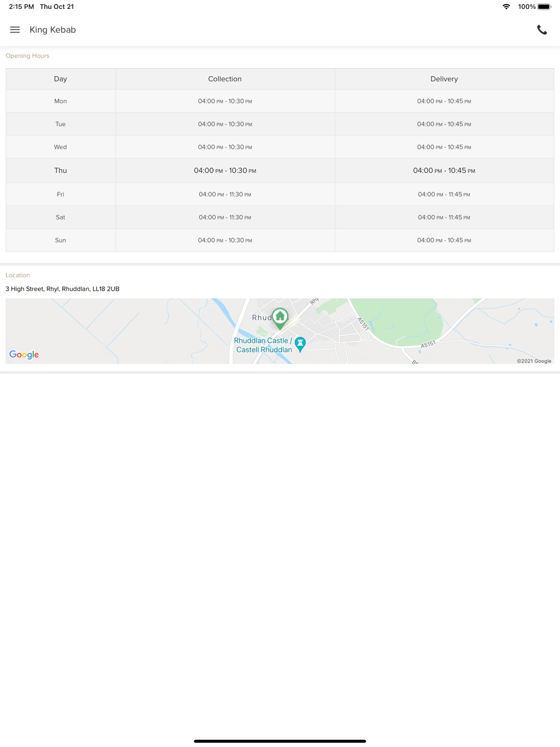Tap the battery status icon
560x747 pixels.
[x=544, y=7]
